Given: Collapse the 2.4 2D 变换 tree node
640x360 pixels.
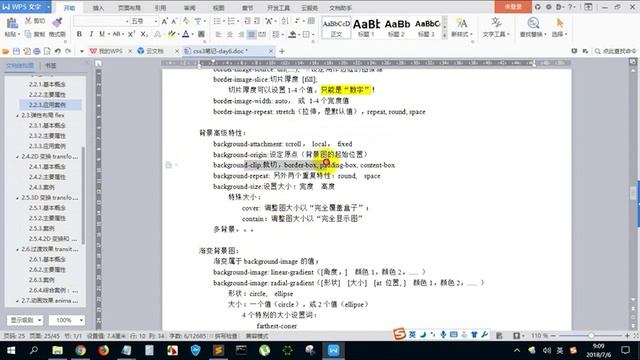Looking at the screenshot, I should coord(18,157).
